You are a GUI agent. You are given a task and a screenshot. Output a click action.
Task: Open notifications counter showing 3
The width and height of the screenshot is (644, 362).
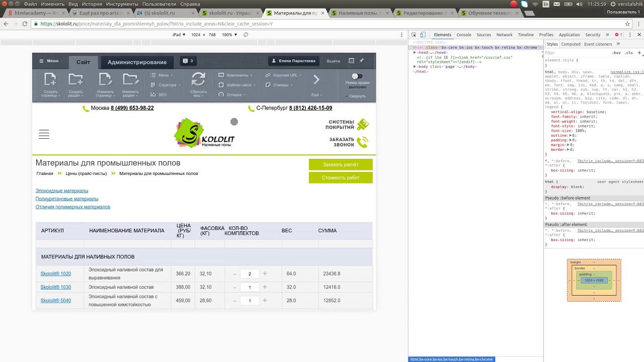tap(188, 61)
